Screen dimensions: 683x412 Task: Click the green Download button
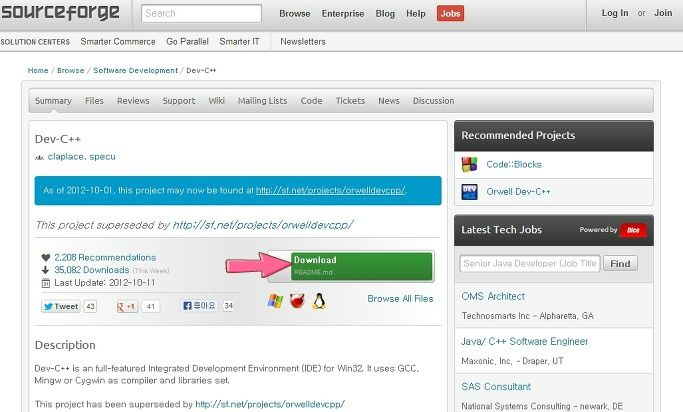pyautogui.click(x=362, y=266)
